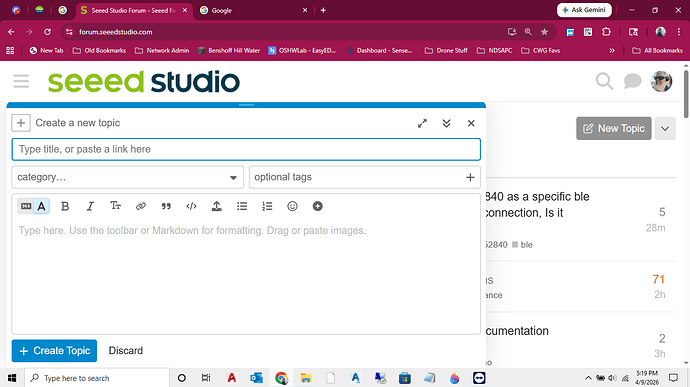Screen dimensions: 690x387
Task: Click the Ask Gemini button
Action: (584, 10)
